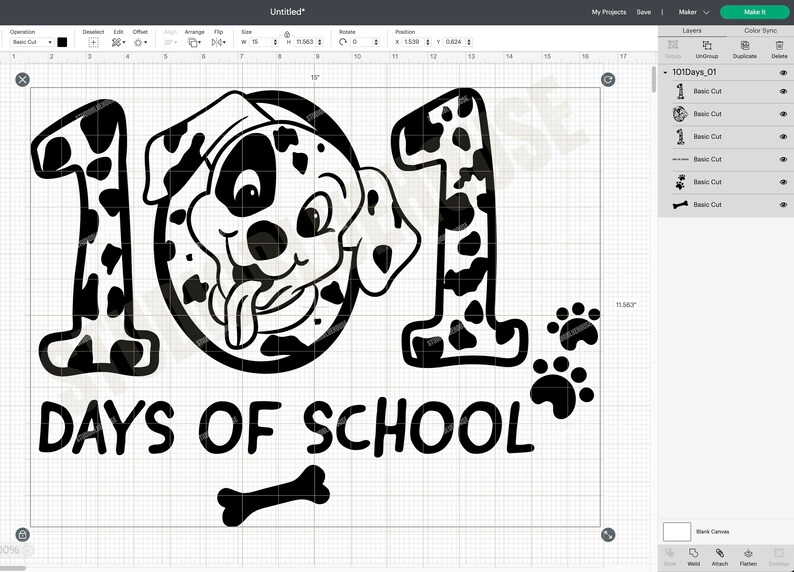This screenshot has width=794, height=572.
Task: Click the Rotate value stepper arrows
Action: [376, 43]
